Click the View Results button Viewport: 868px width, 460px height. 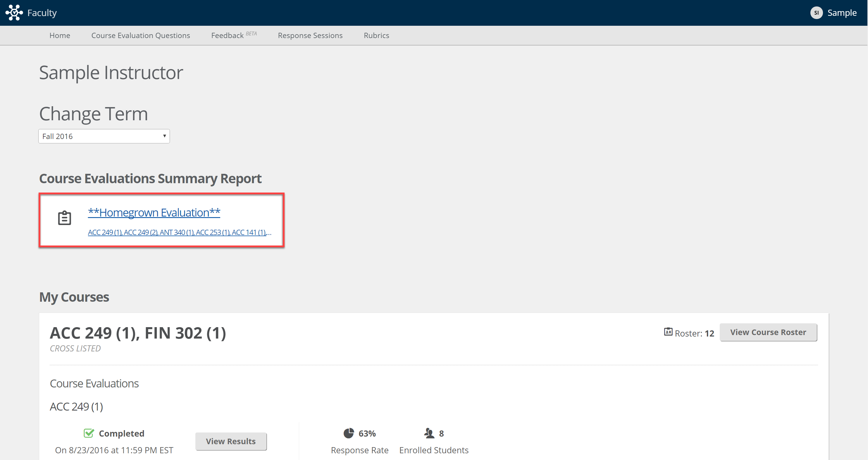(x=231, y=441)
